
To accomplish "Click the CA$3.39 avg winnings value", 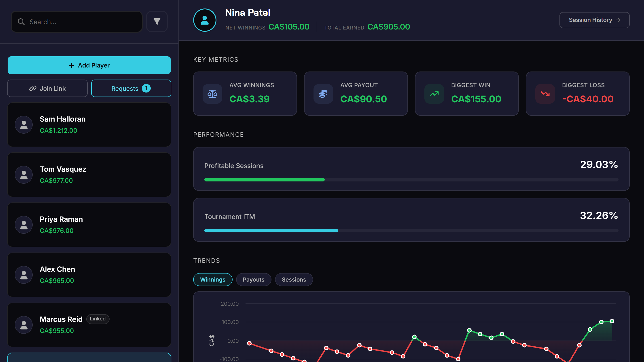I will [x=249, y=99].
